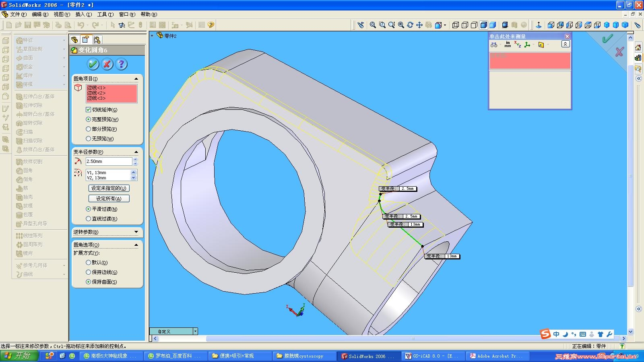Confirm the variable fillet with green checkmark
The image size is (644, 362).
[93, 64]
